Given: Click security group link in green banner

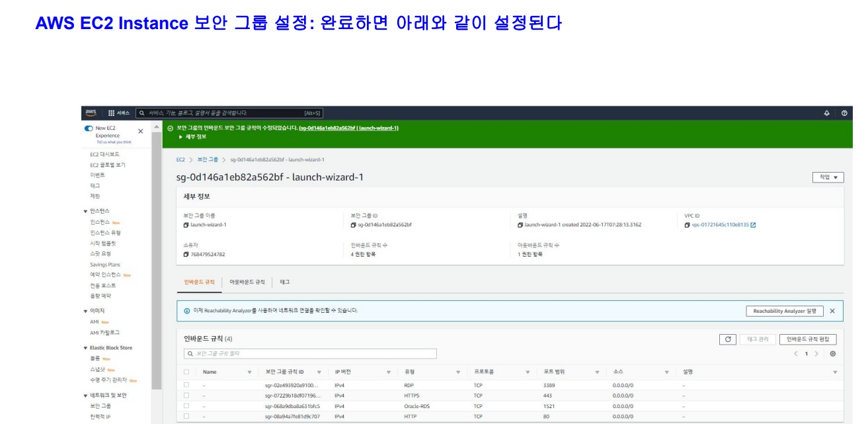Looking at the screenshot, I should click(348, 128).
